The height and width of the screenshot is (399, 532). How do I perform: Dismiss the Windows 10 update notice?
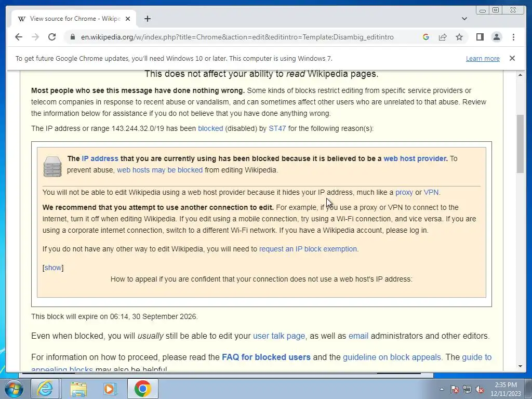(x=512, y=58)
